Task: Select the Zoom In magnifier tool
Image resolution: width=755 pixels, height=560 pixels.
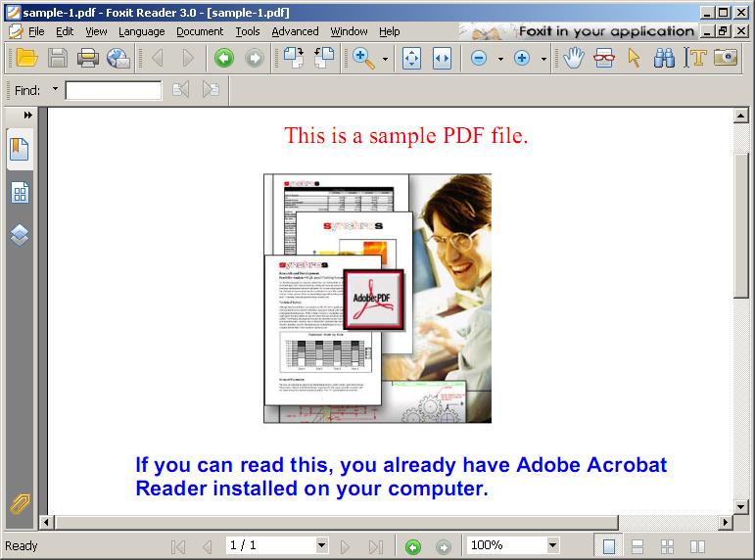Action: click(363, 59)
